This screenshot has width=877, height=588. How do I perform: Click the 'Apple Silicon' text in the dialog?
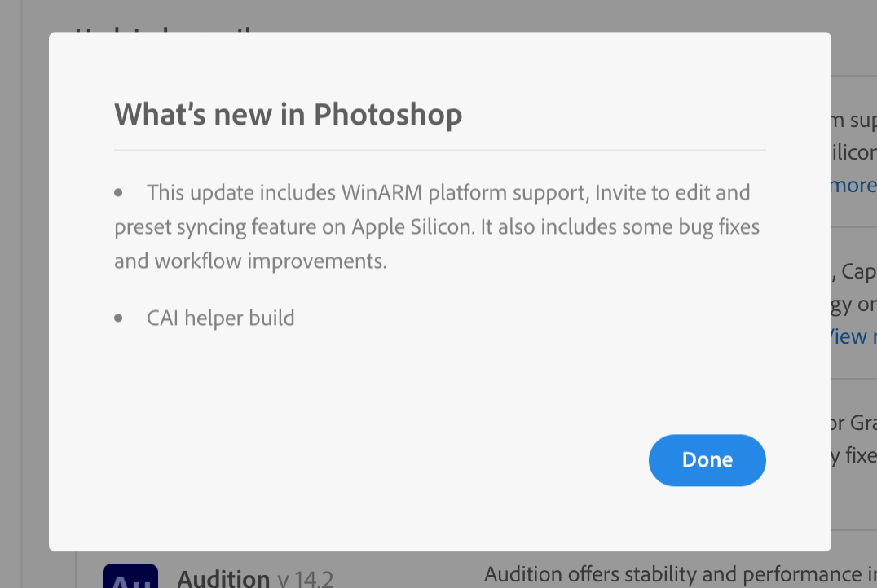[x=412, y=227]
